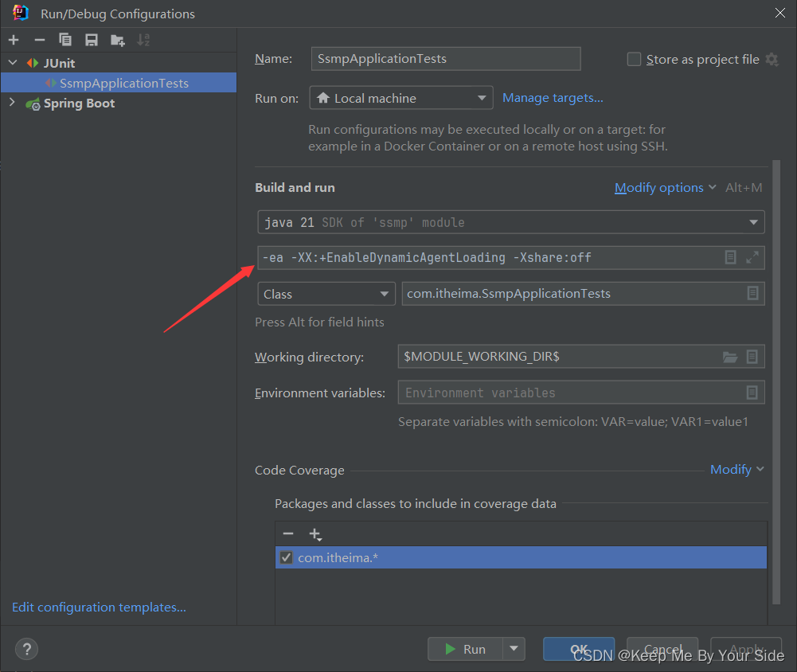Copy the selected configuration

pos(65,39)
